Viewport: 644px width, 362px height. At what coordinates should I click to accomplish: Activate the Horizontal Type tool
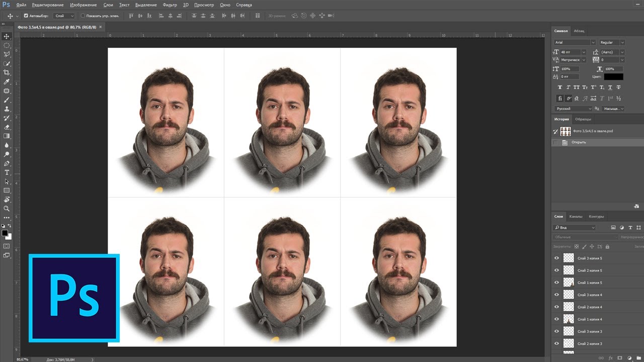click(x=7, y=172)
